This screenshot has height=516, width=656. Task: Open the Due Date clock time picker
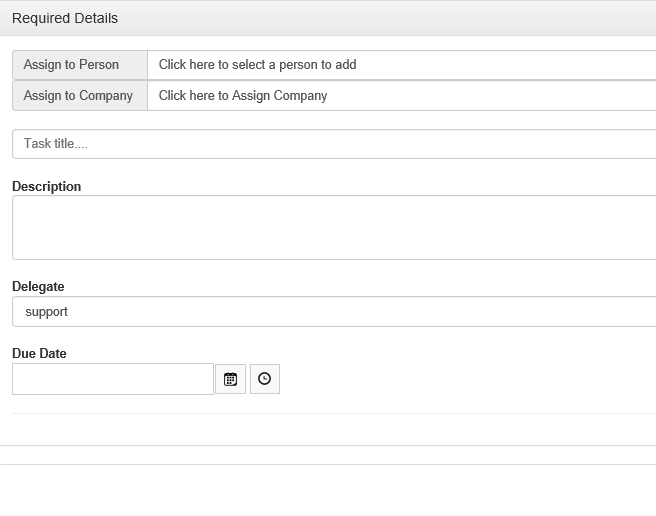coord(265,379)
